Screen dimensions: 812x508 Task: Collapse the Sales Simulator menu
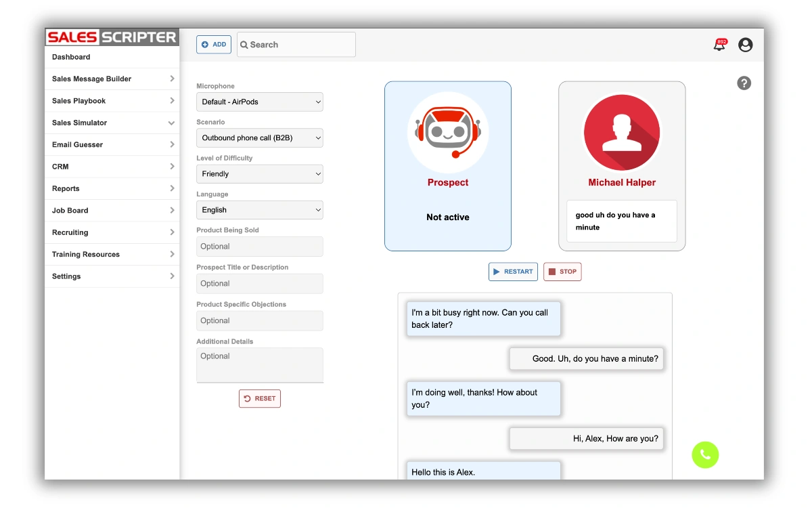click(112, 123)
